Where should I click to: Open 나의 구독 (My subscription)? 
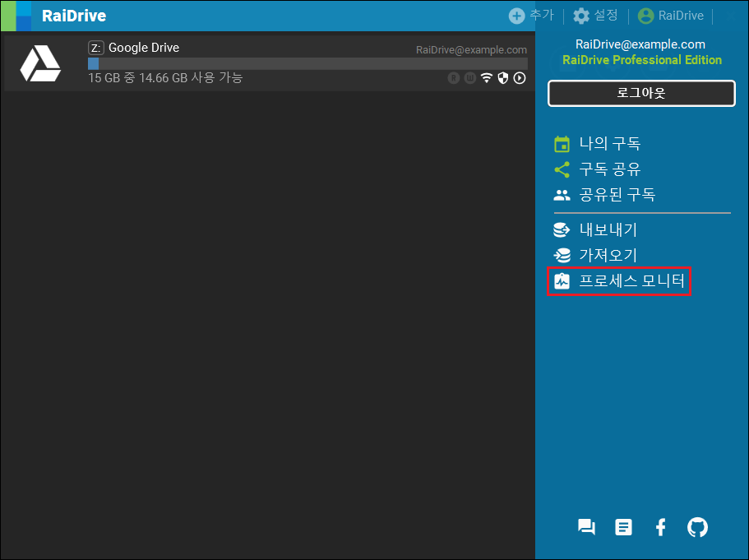[x=597, y=144]
